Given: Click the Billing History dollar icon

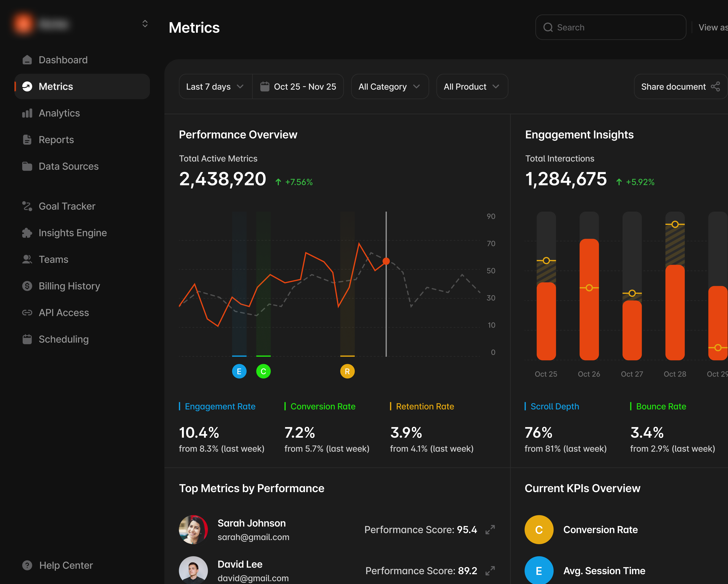Looking at the screenshot, I should pos(27,286).
